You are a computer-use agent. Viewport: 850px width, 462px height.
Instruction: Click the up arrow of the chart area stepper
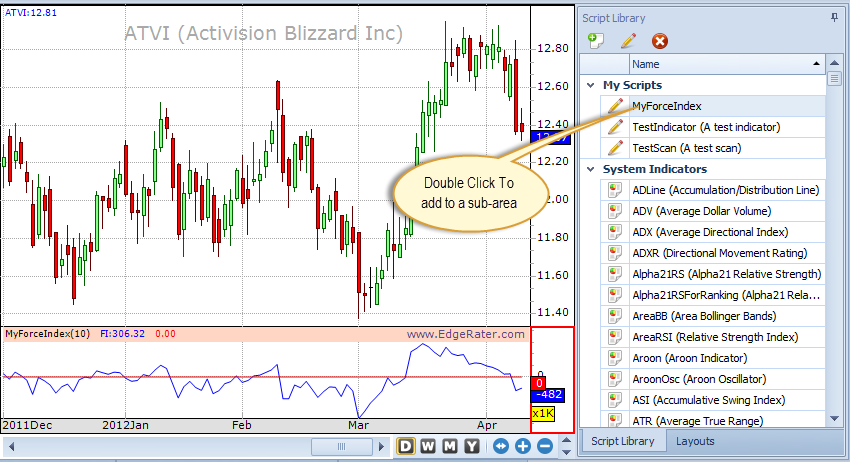pos(566,441)
